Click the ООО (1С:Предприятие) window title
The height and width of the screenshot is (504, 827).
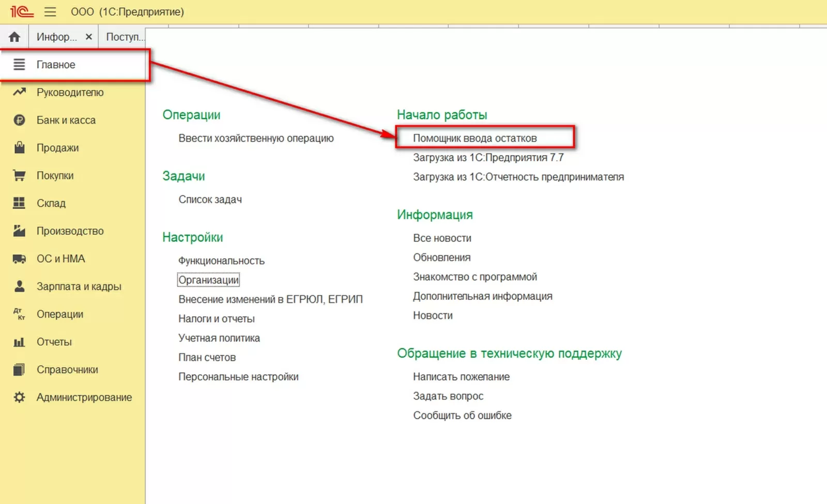coord(127,12)
